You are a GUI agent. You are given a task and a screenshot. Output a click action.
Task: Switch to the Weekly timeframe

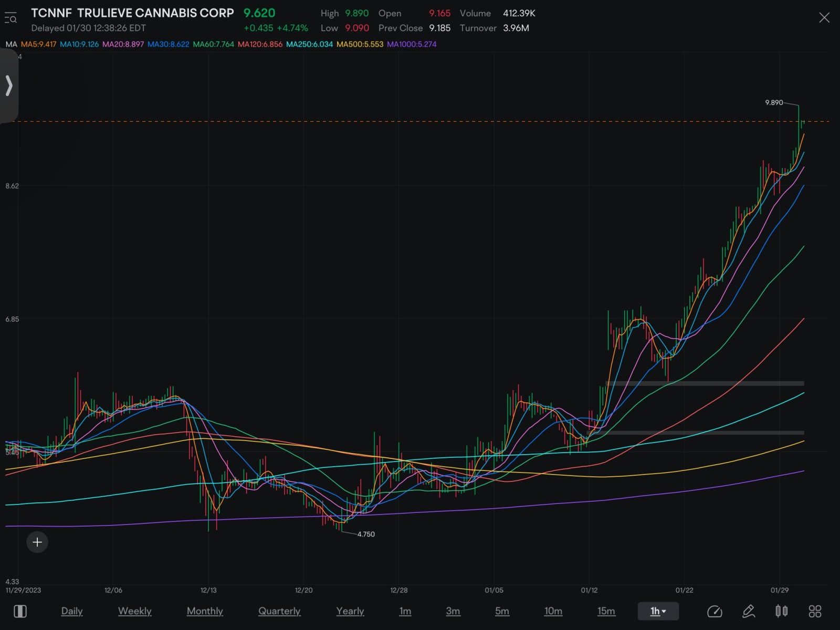tap(135, 611)
